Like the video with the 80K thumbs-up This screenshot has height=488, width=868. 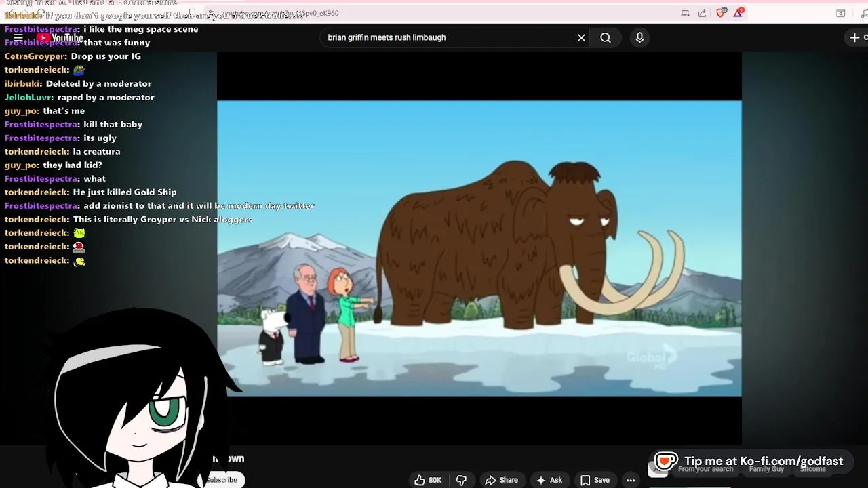point(428,480)
